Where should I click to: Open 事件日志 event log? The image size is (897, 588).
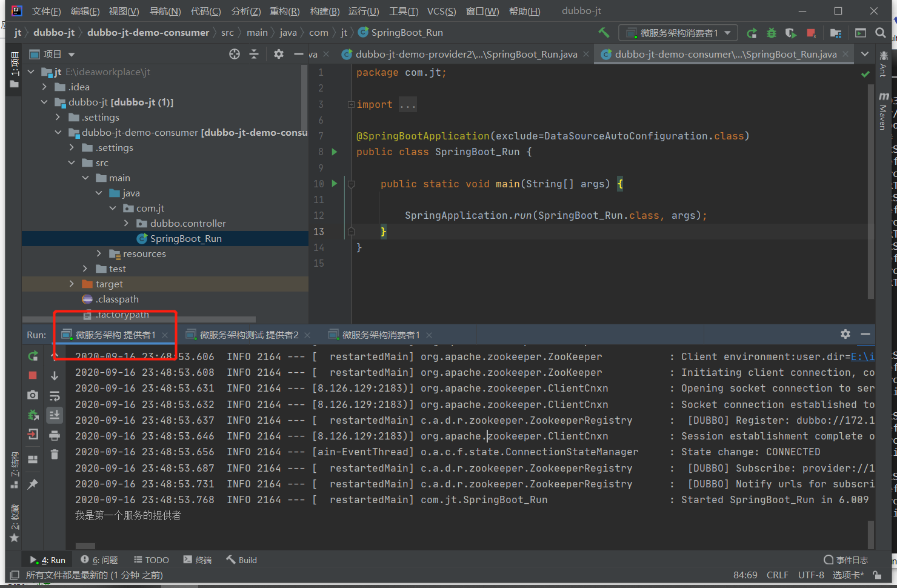point(846,560)
